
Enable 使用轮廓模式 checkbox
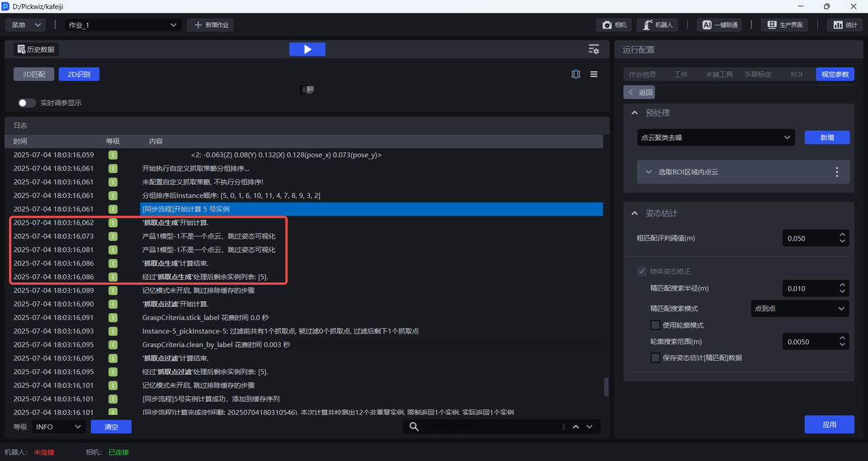point(655,325)
